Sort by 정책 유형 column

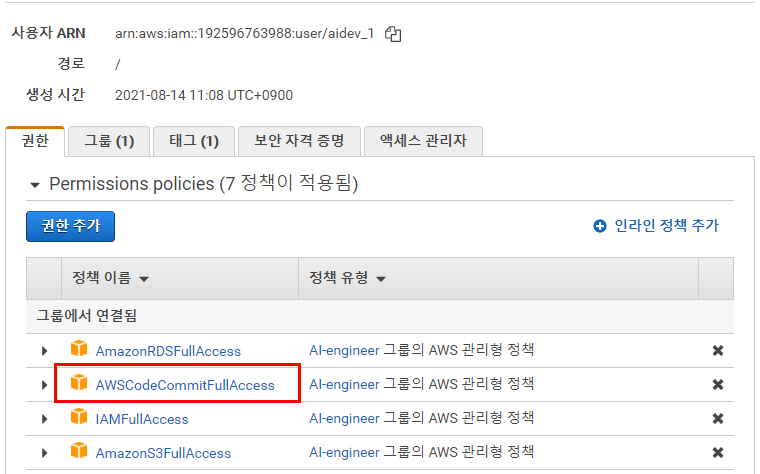tap(347, 278)
